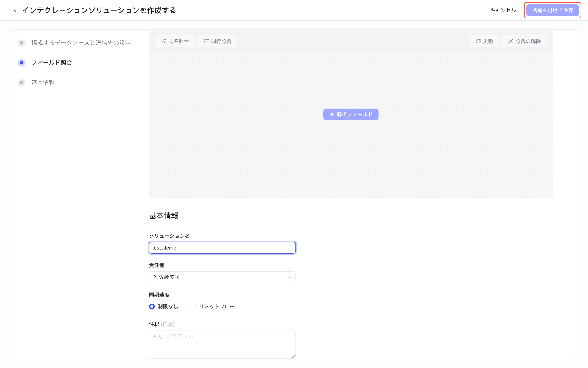Viewport: 588px width, 368px height.
Task: Click 名前を付けて保存 button
Action: [x=553, y=10]
